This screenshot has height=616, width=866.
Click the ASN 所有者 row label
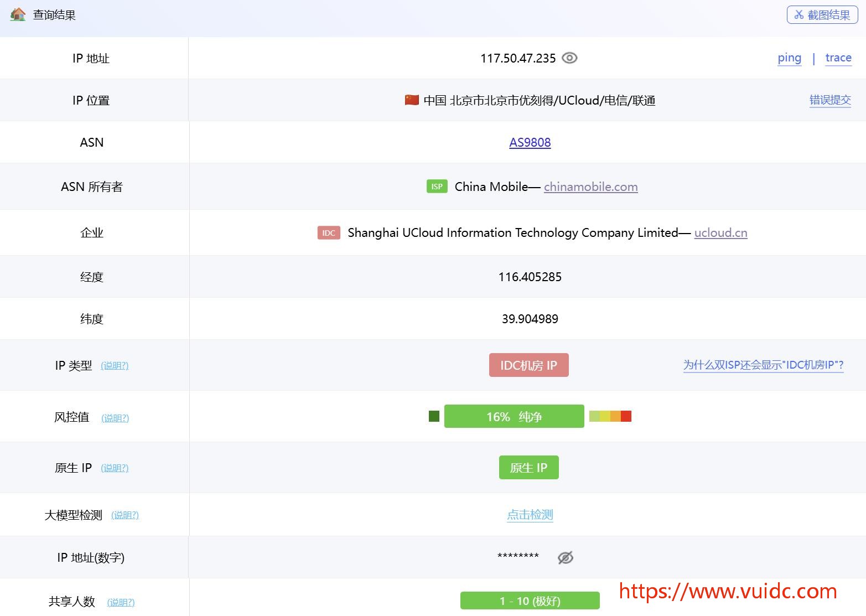[x=92, y=187]
